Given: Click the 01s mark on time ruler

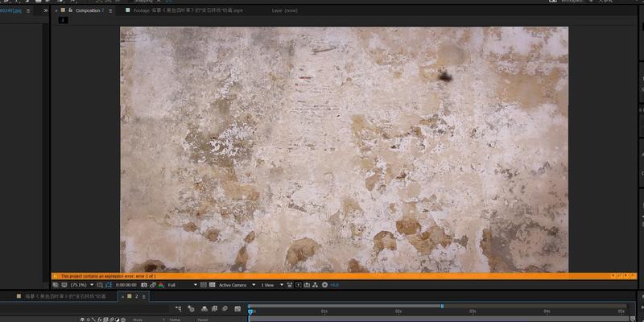Looking at the screenshot, I should pyautogui.click(x=324, y=312).
